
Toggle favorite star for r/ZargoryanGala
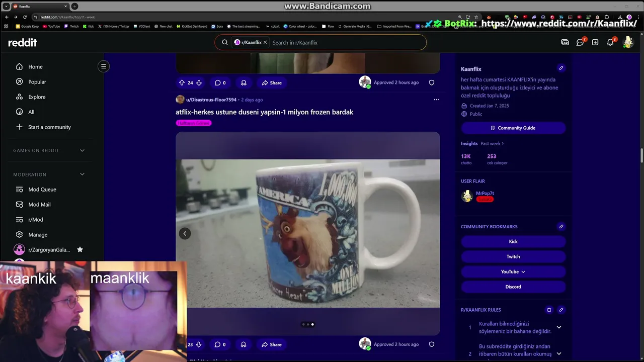[79, 250]
